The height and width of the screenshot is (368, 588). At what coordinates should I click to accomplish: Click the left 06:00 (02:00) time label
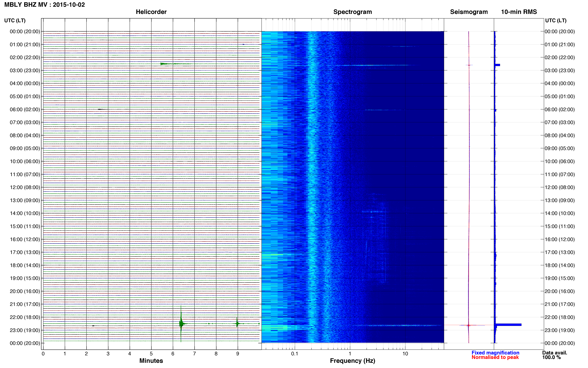pyautogui.click(x=25, y=110)
